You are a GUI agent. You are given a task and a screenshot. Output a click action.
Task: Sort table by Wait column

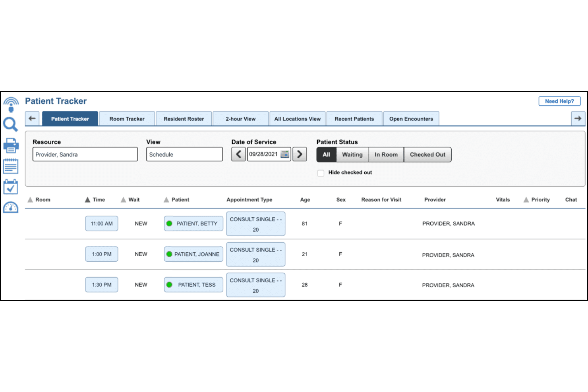click(130, 200)
